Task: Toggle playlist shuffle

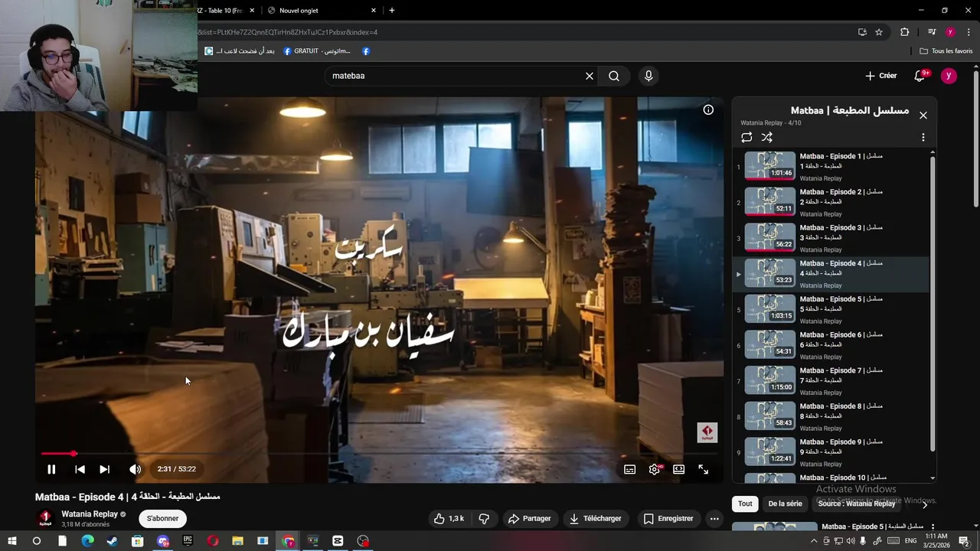Action: tap(767, 137)
